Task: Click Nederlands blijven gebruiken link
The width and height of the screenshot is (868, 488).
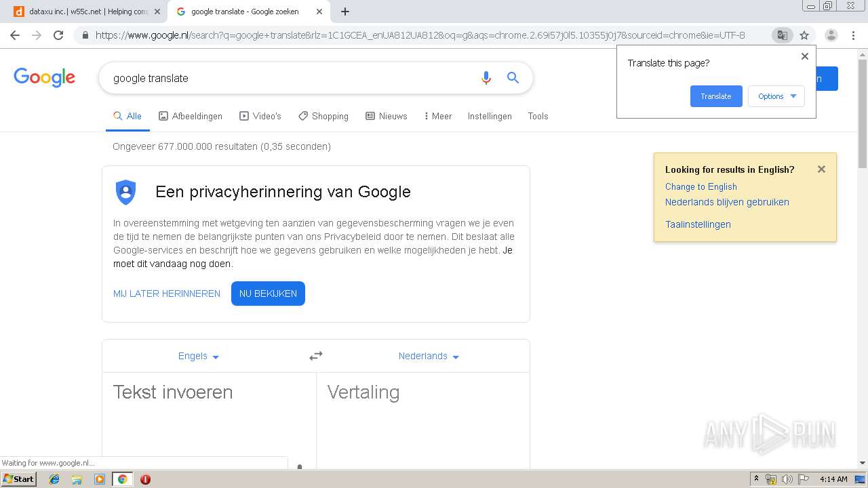Action: coord(727,202)
